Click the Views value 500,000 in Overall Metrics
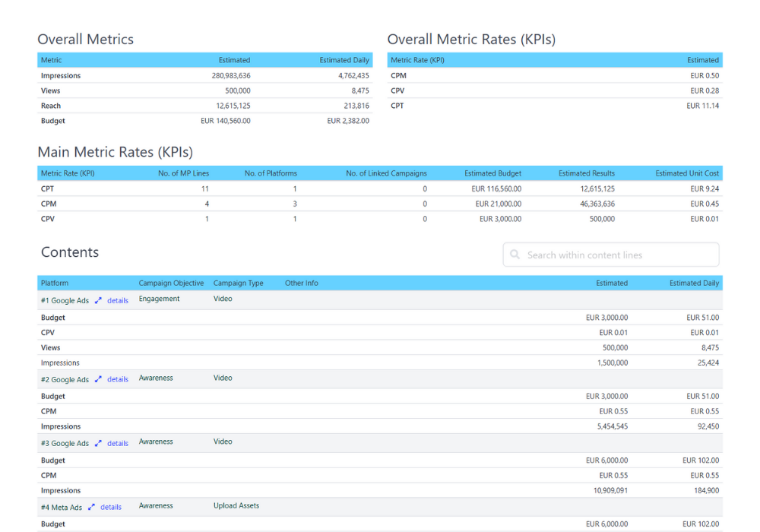 click(x=238, y=90)
